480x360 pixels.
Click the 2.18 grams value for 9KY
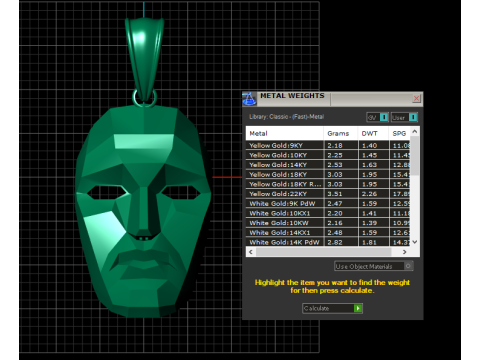pyautogui.click(x=335, y=145)
